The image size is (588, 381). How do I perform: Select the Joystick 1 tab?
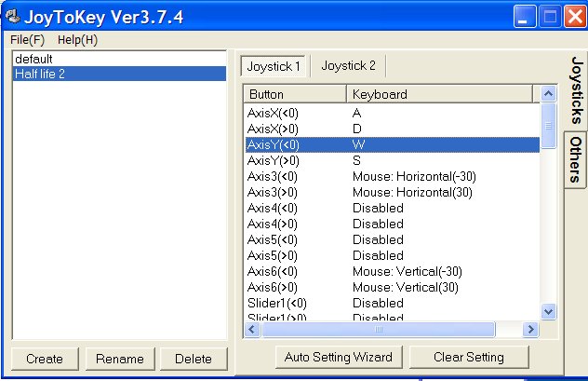click(x=274, y=66)
